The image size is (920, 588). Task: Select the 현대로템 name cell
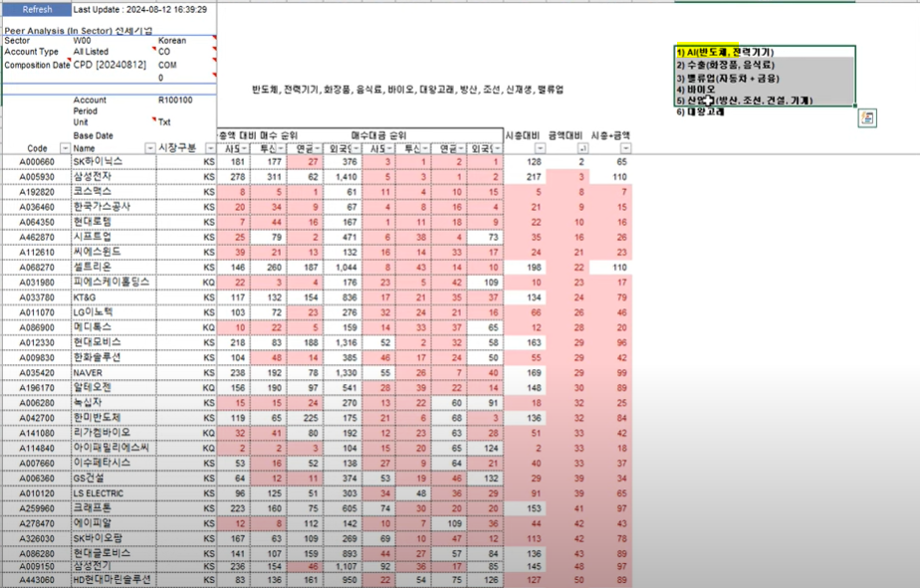(114, 222)
